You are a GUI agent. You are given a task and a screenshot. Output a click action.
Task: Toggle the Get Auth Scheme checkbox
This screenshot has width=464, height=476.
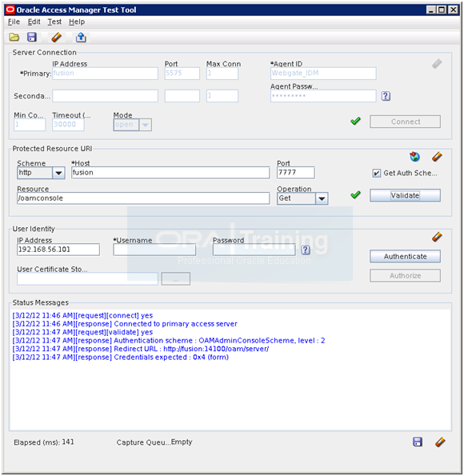pyautogui.click(x=377, y=174)
